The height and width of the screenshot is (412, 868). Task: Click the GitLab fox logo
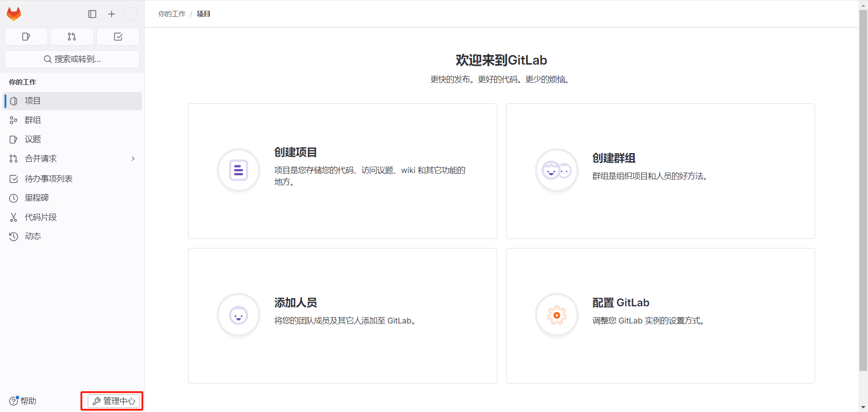click(x=14, y=14)
